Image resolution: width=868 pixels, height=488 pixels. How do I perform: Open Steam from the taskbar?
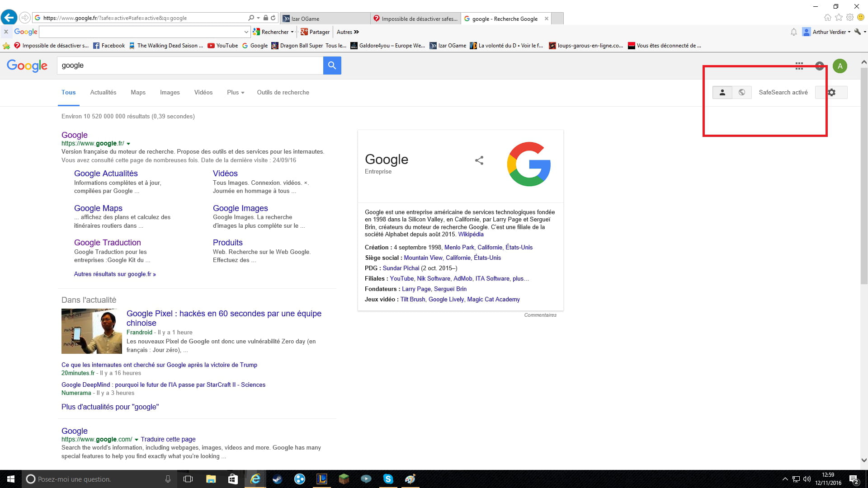tap(278, 479)
